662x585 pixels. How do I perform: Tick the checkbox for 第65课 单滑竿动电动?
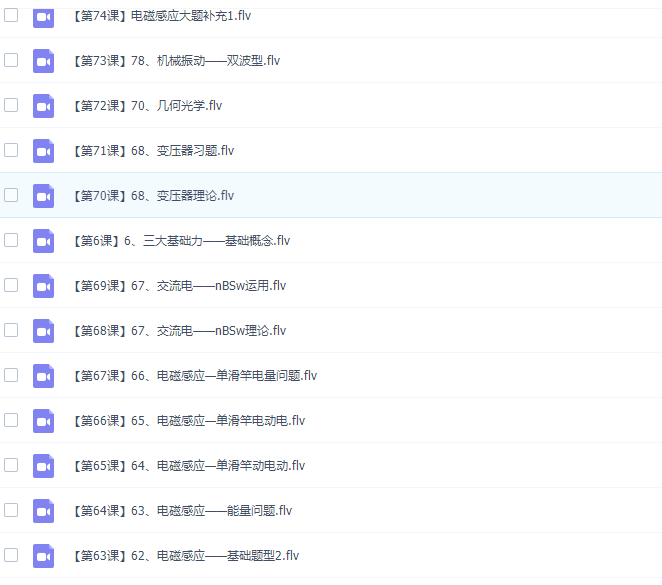click(11, 465)
